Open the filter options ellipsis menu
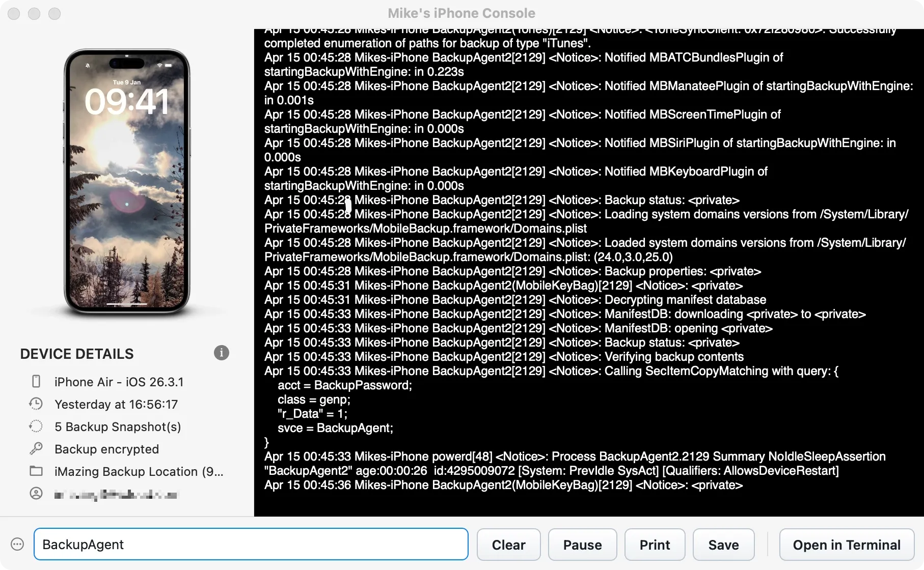 17,544
